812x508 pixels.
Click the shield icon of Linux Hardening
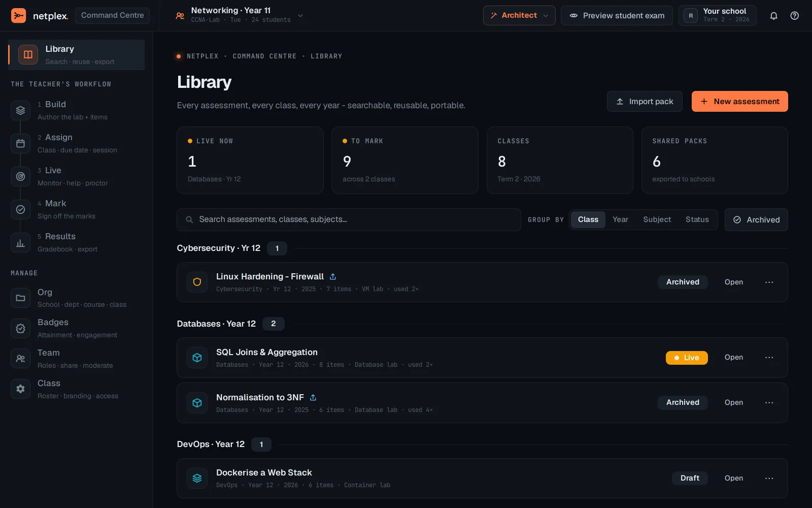(197, 282)
